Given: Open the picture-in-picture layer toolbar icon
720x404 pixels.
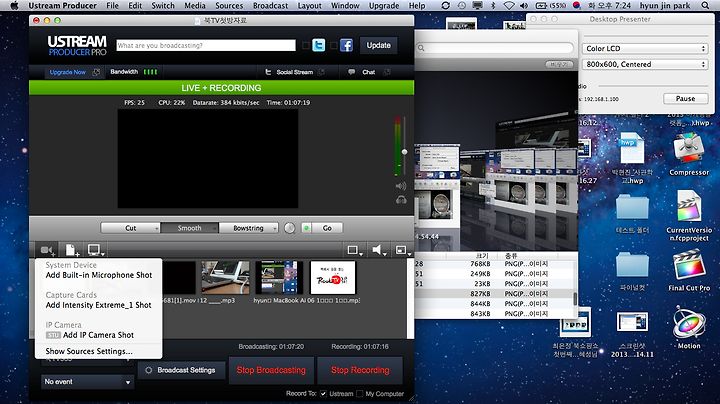Looking at the screenshot, I should [403, 250].
